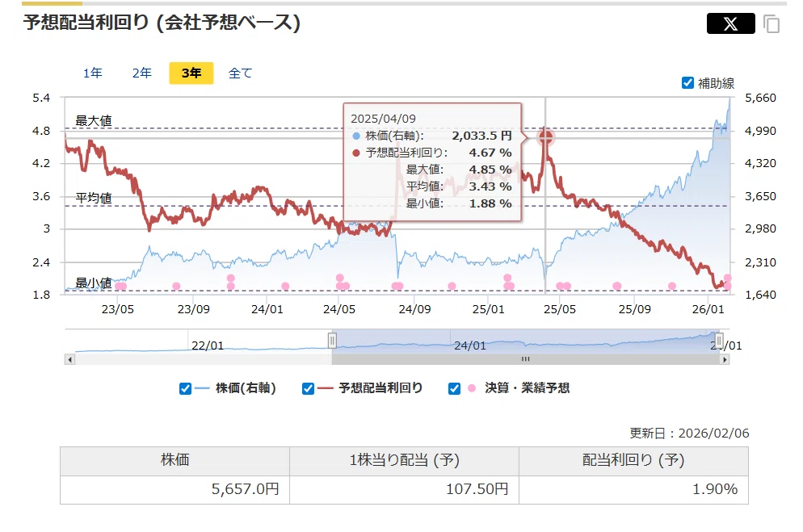Toggle the 補助線 checkbox
803x532 pixels.
coord(687,82)
